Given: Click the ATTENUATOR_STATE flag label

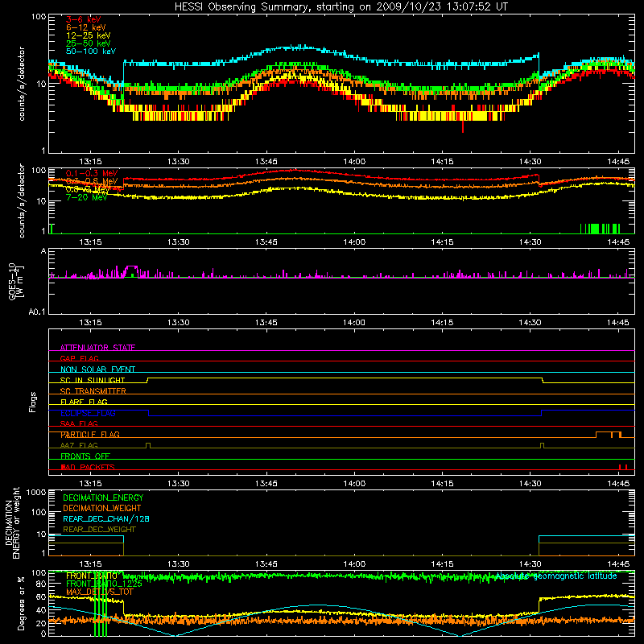Looking at the screenshot, I should (97, 348).
